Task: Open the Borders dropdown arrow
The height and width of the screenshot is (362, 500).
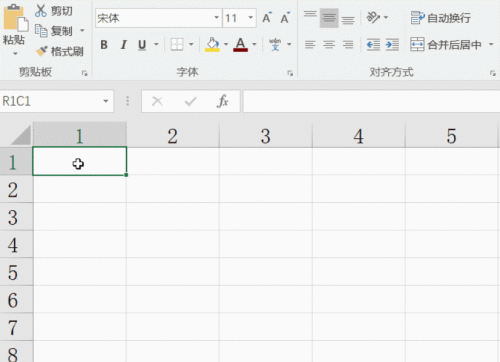Action: coord(191,44)
